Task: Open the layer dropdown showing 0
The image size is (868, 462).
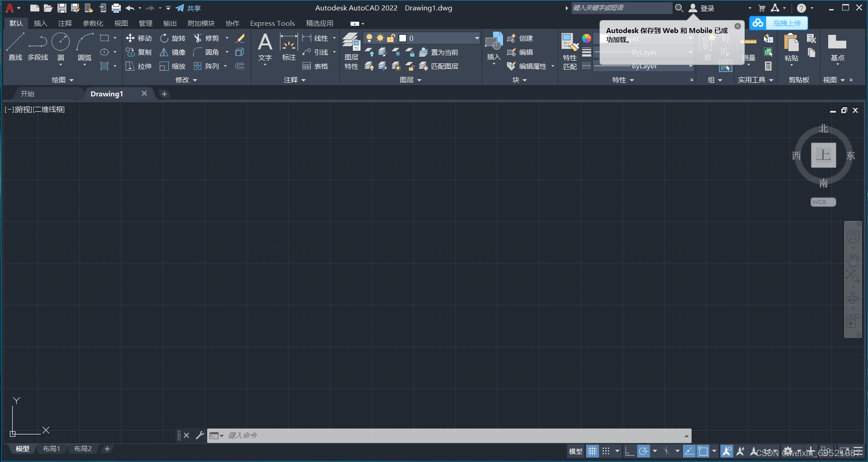Action: [x=422, y=38]
